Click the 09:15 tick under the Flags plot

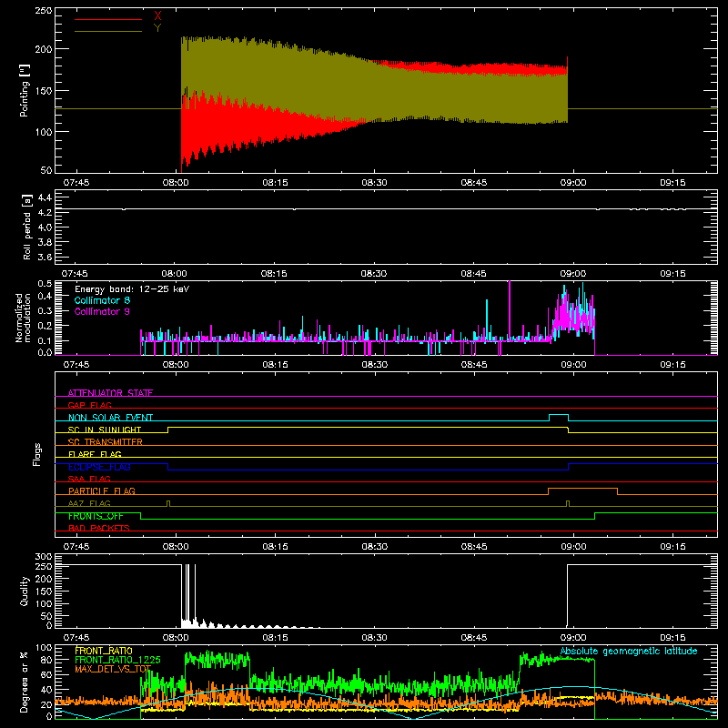[x=672, y=547]
